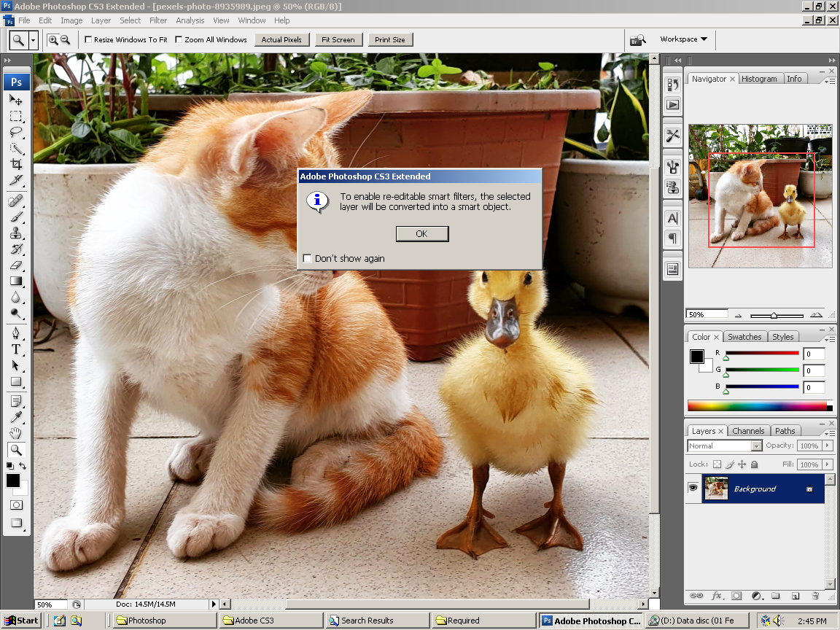840x630 pixels.
Task: Open the Filter menu
Action: [x=158, y=20]
